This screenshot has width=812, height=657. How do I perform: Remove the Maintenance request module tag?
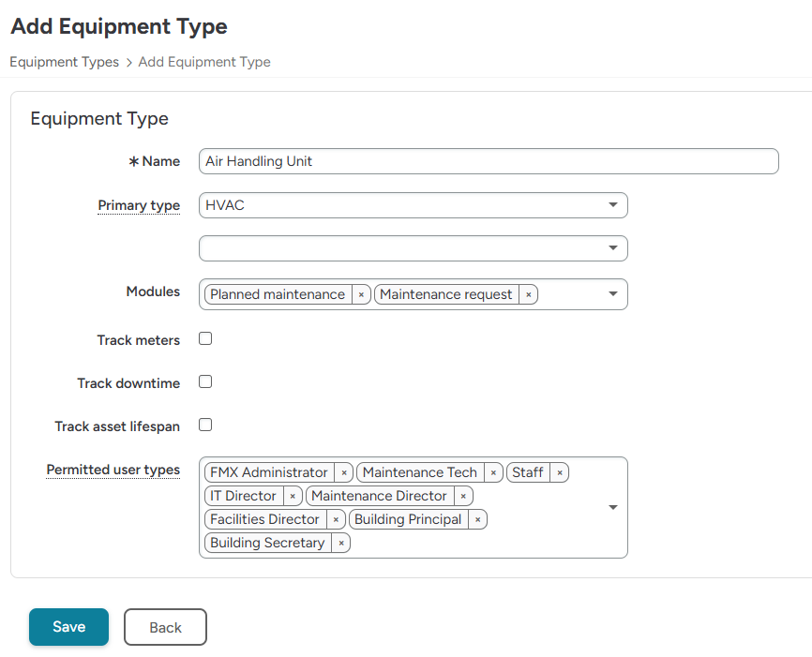pyautogui.click(x=529, y=294)
